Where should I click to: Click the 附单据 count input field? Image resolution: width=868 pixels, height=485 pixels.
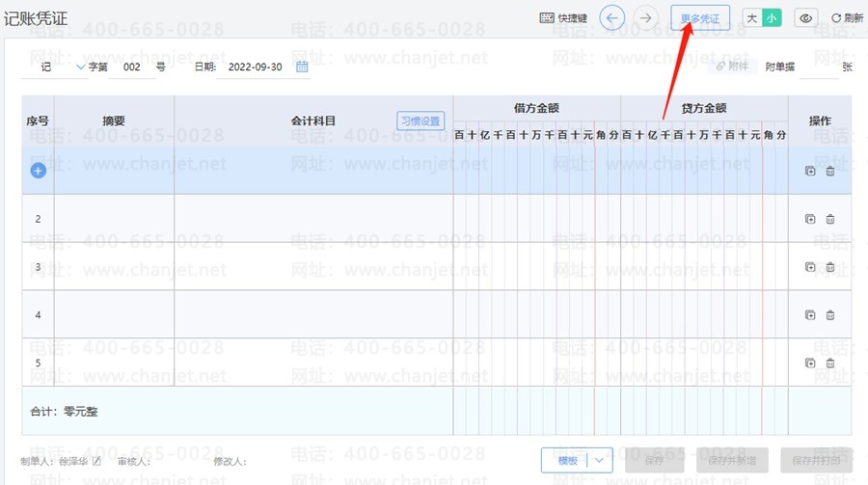coord(818,67)
